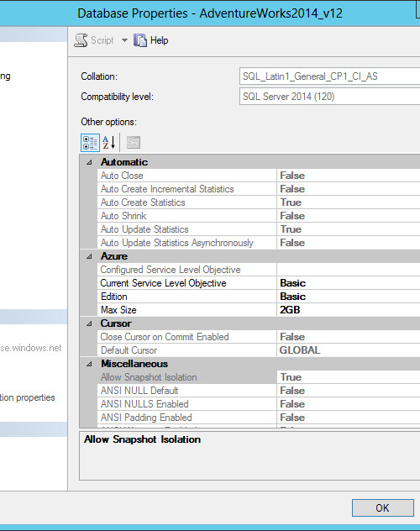Click False value for ANSI NULL Default
The height and width of the screenshot is (531, 420).
[292, 391]
